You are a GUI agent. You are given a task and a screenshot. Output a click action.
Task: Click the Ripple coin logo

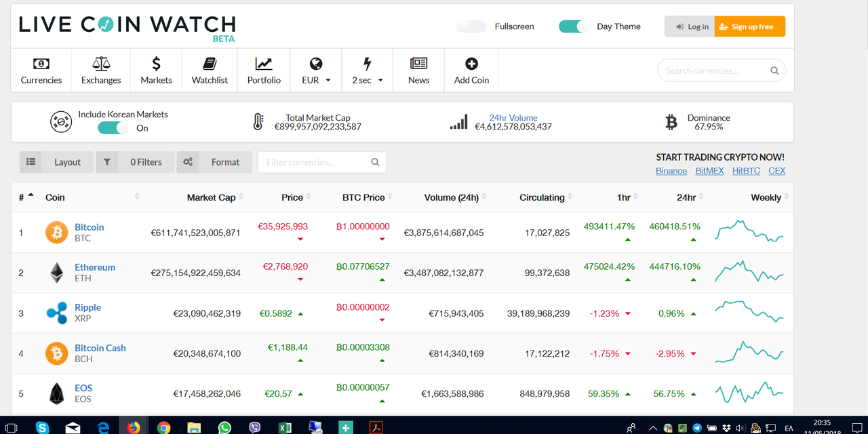pyautogui.click(x=56, y=313)
